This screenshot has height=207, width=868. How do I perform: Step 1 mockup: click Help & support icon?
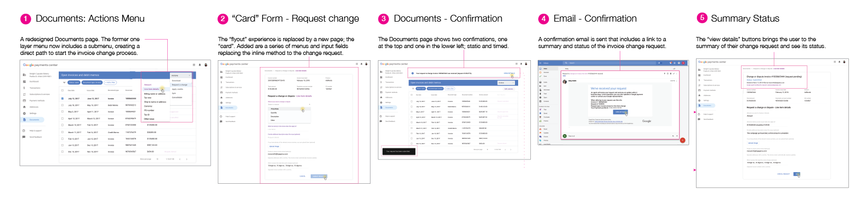point(24,130)
